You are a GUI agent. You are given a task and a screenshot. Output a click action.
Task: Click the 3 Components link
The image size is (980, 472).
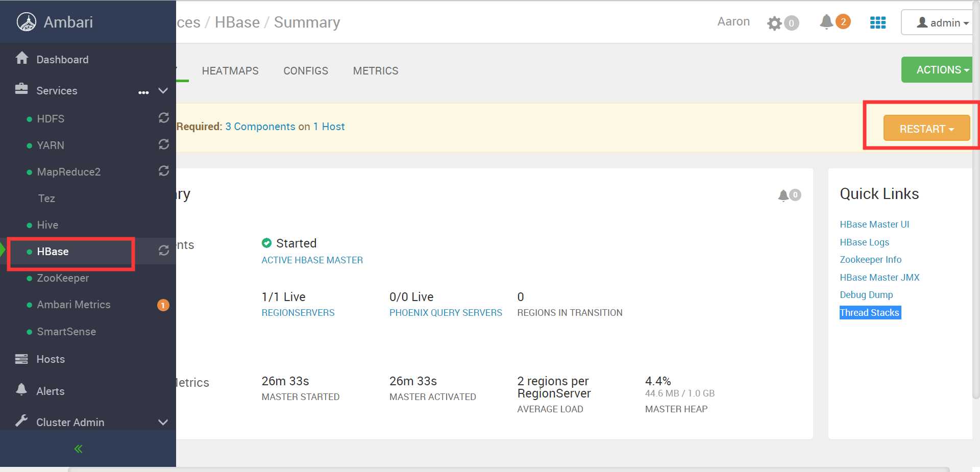(260, 127)
